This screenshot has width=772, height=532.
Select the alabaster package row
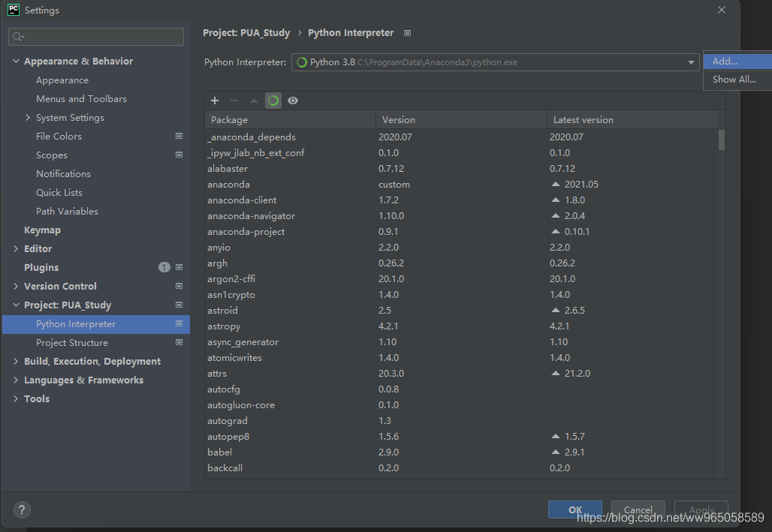[x=461, y=168]
